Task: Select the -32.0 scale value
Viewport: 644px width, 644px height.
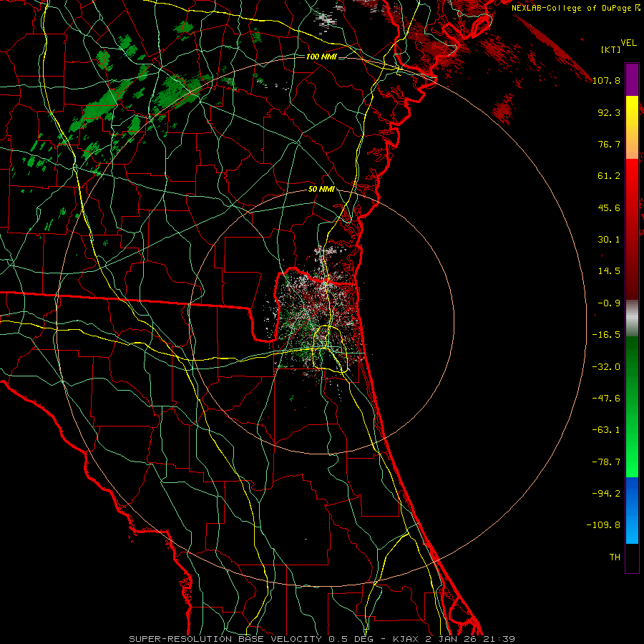Action: 606,367
